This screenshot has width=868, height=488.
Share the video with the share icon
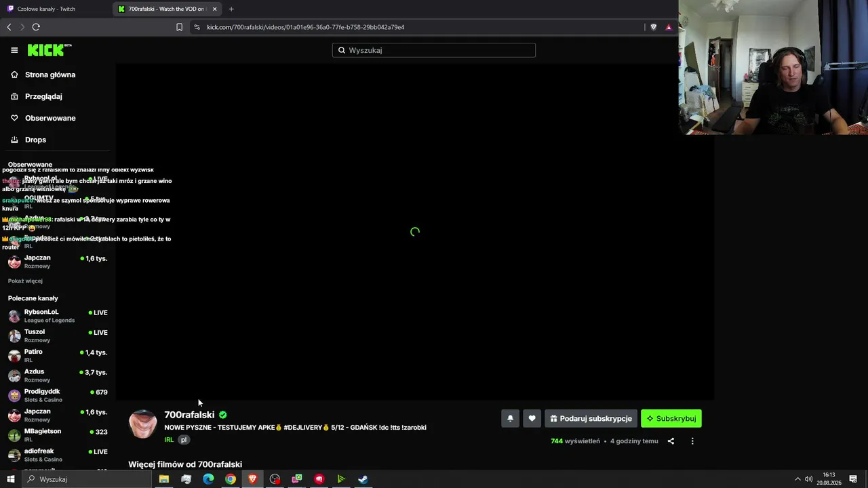pyautogui.click(x=671, y=441)
